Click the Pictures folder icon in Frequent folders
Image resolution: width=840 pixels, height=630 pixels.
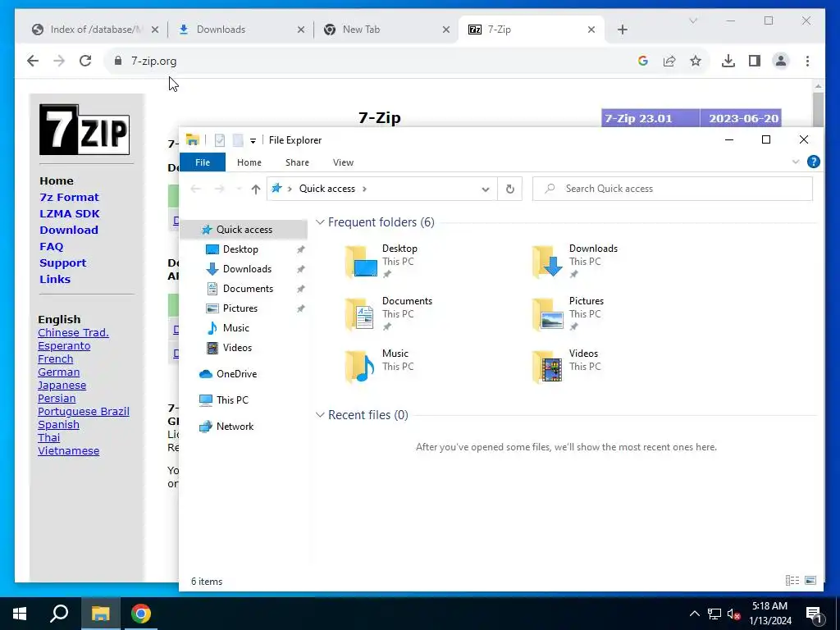(547, 314)
